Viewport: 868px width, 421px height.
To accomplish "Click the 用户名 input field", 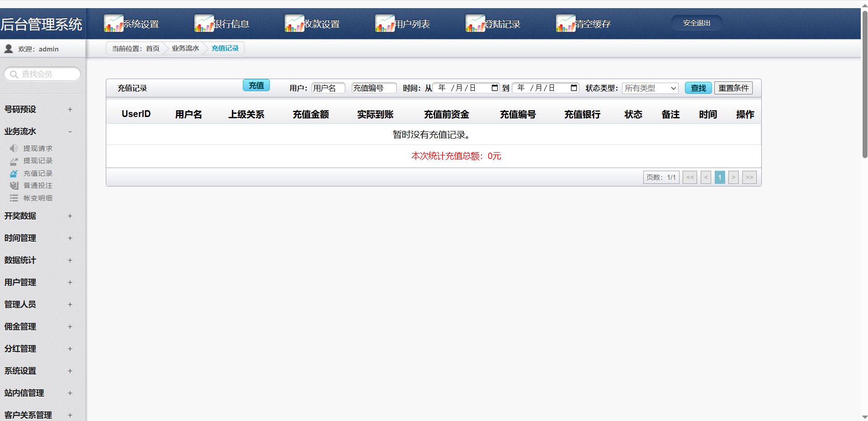I will point(328,88).
